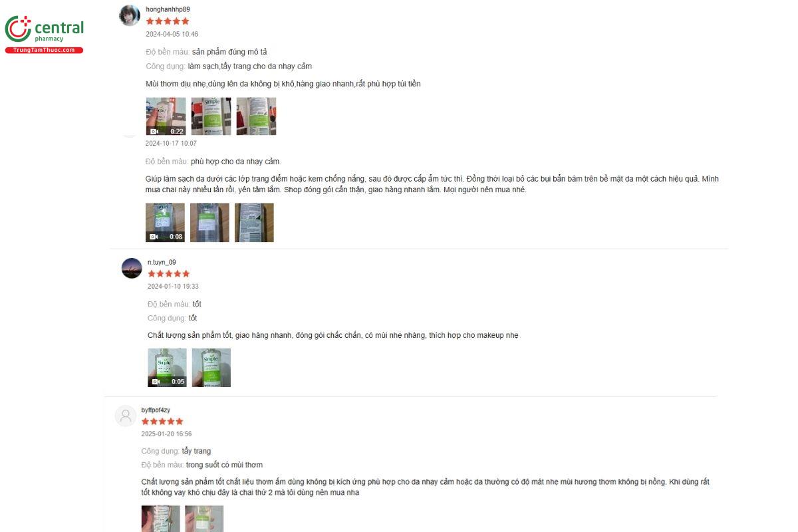Image resolution: width=798 pixels, height=532 pixels.
Task: Open n.tuyn_09's profile avatar
Action: (132, 268)
